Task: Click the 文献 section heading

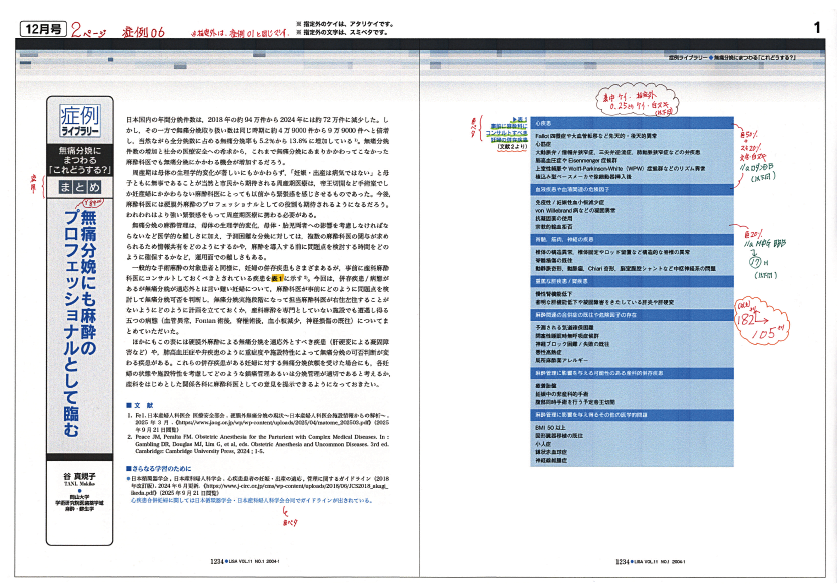Action: pos(134,403)
